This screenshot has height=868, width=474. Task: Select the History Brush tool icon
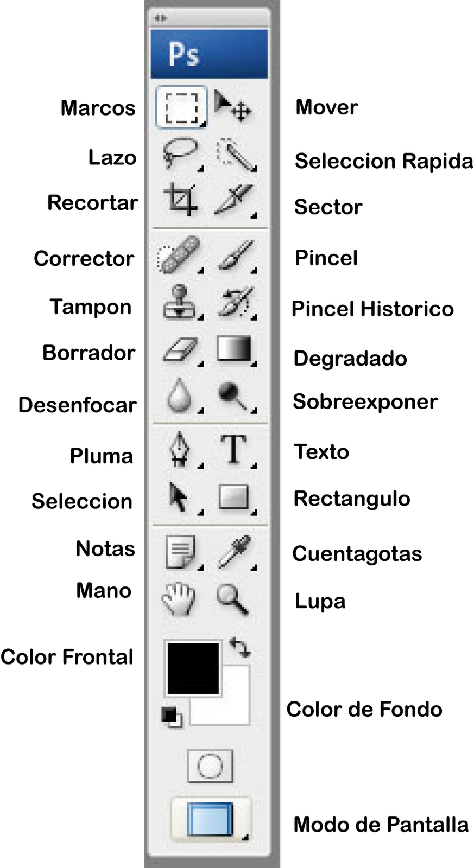coord(236,303)
